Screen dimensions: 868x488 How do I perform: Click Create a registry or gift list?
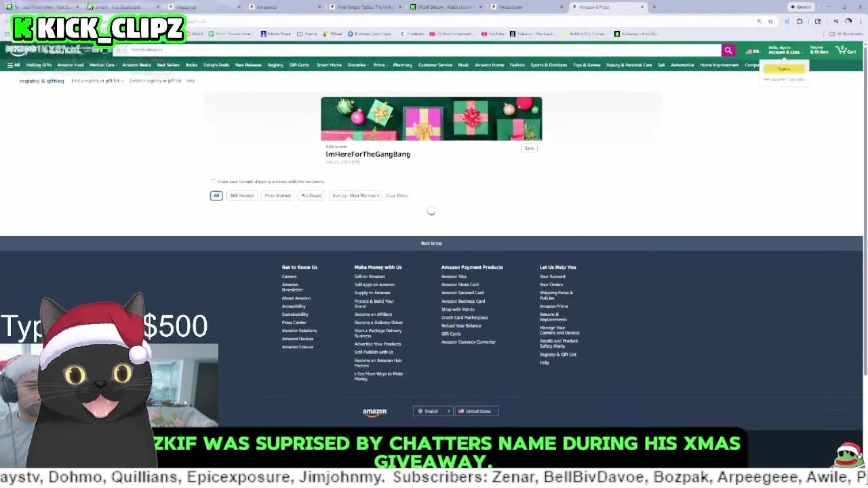(155, 81)
